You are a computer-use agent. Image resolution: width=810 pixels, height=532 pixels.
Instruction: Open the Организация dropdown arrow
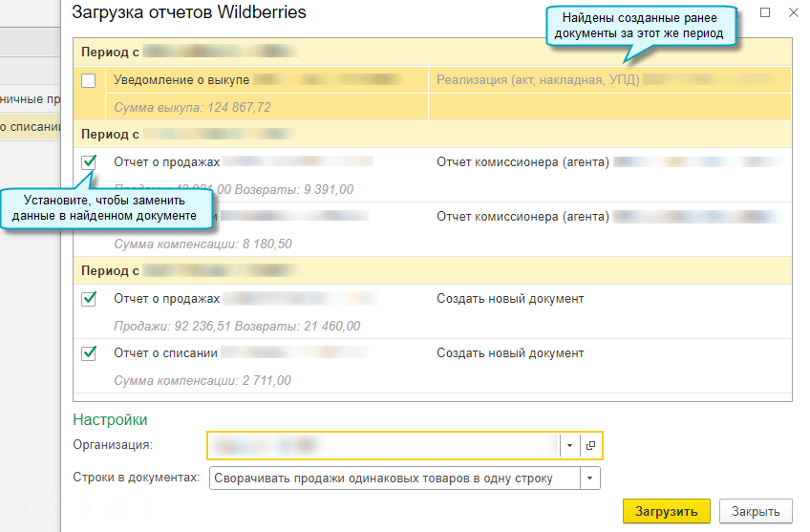click(570, 445)
